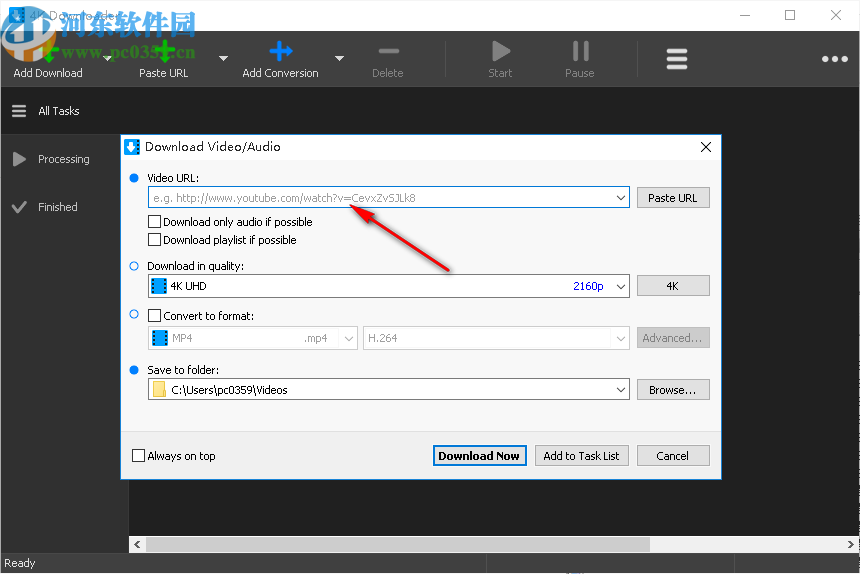Click Add to Task List button

point(581,456)
